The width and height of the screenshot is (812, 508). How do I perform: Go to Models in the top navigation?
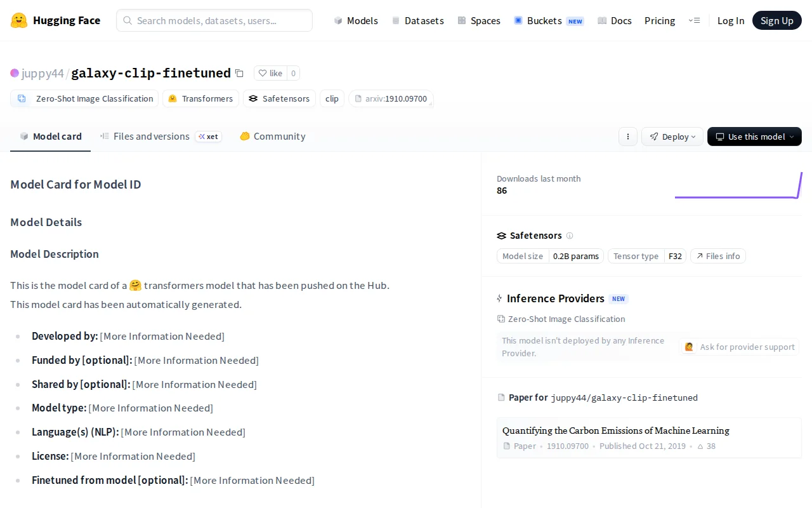tap(356, 20)
